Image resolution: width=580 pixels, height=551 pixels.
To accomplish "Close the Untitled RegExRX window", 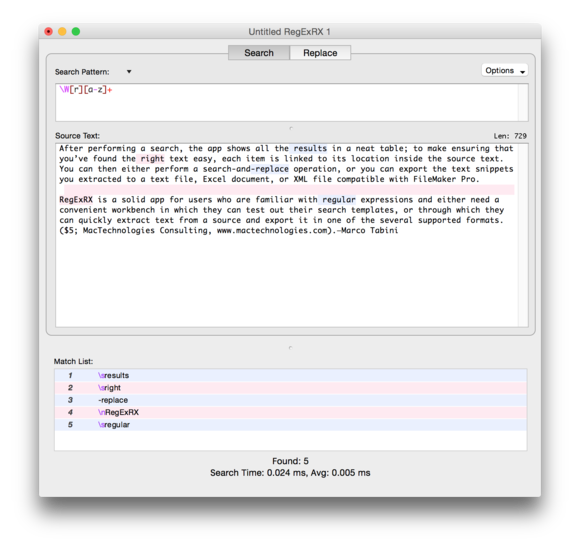I will pyautogui.click(x=48, y=31).
